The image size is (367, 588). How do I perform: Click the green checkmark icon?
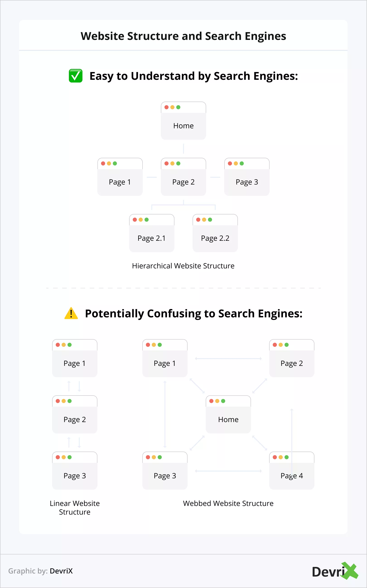(x=75, y=76)
